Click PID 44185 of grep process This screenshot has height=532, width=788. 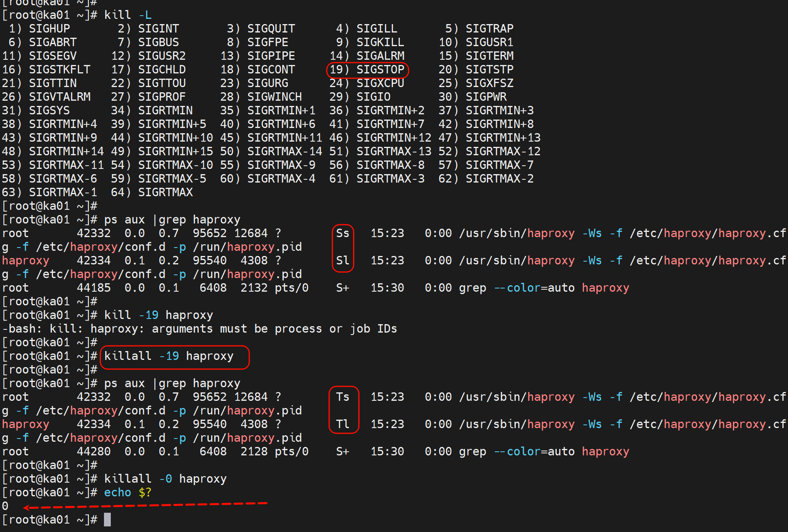coord(93,288)
